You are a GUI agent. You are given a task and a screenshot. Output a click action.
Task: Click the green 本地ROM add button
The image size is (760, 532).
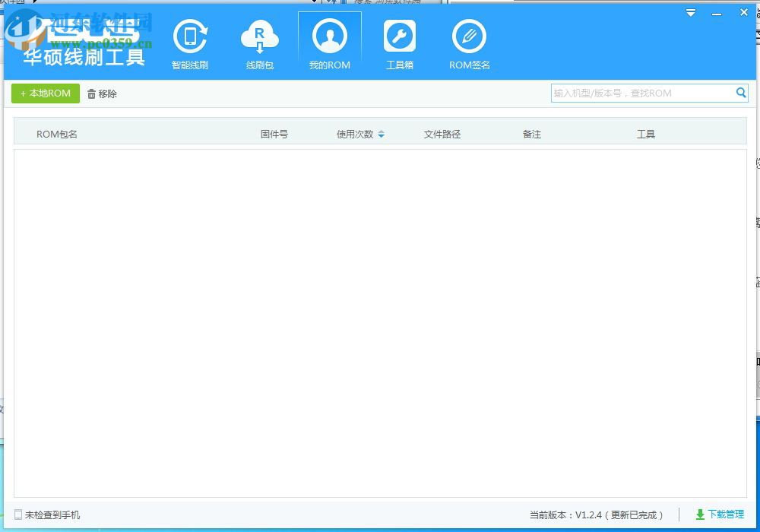pyautogui.click(x=45, y=93)
